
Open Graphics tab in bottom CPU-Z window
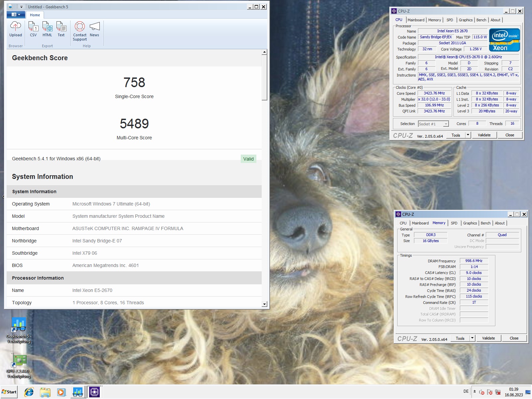pos(470,223)
